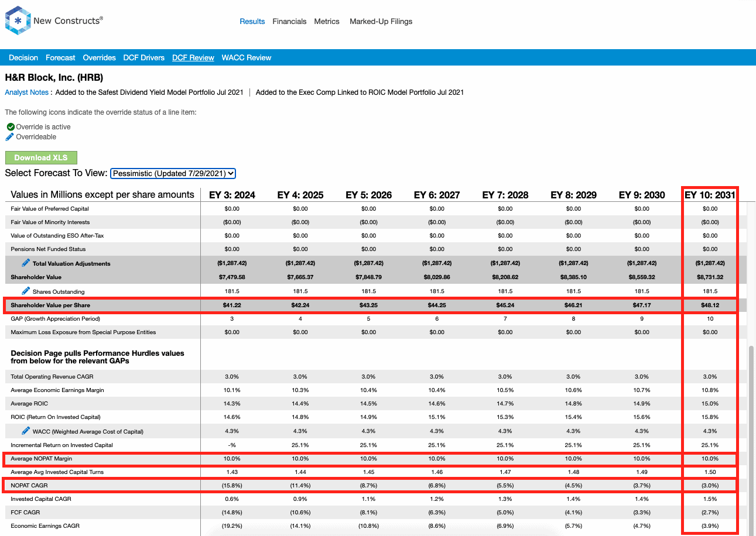Click the EY 10: 2031 column header

[710, 195]
